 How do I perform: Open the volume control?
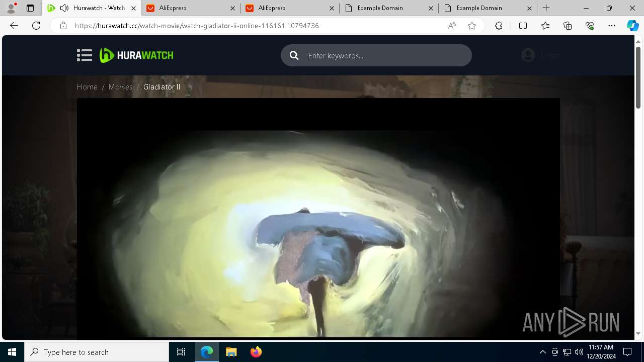(x=579, y=352)
